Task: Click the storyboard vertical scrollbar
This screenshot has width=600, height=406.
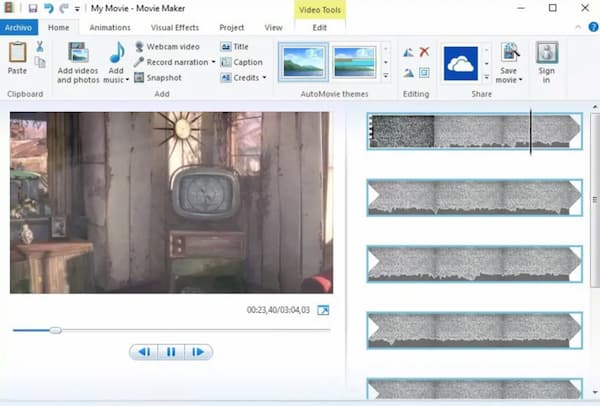Action: pos(595,199)
